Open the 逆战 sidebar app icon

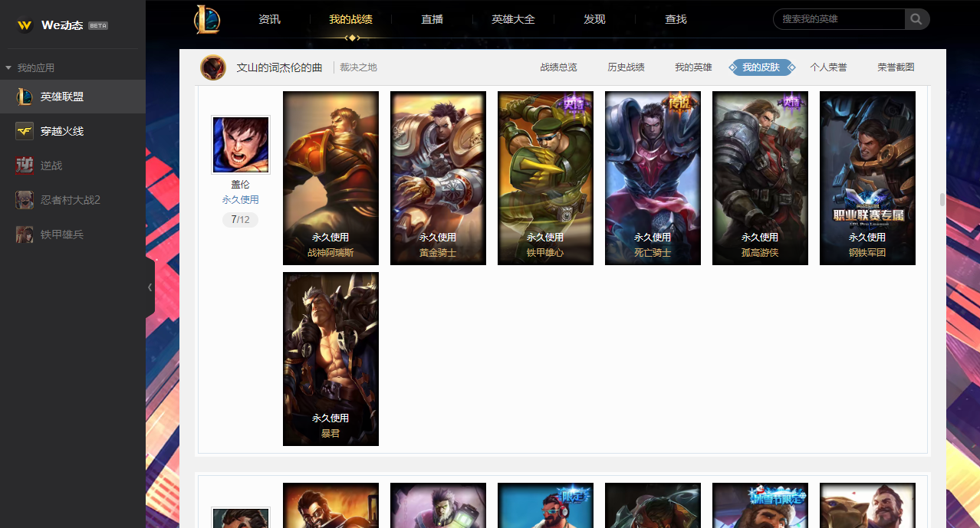[x=25, y=166]
